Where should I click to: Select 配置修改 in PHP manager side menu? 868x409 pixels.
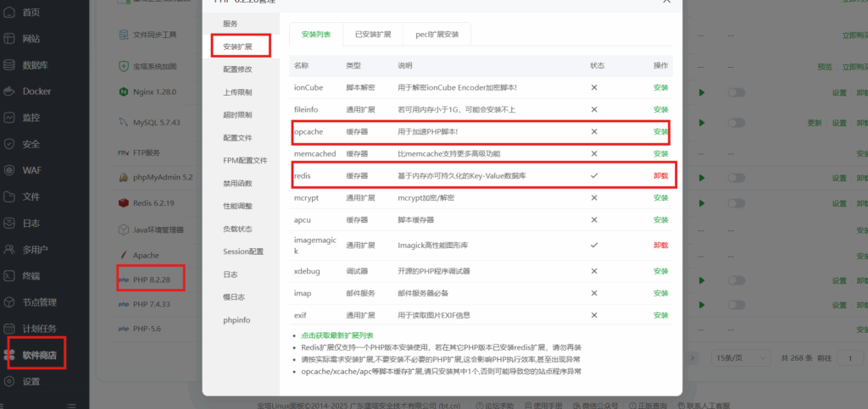pyautogui.click(x=241, y=69)
